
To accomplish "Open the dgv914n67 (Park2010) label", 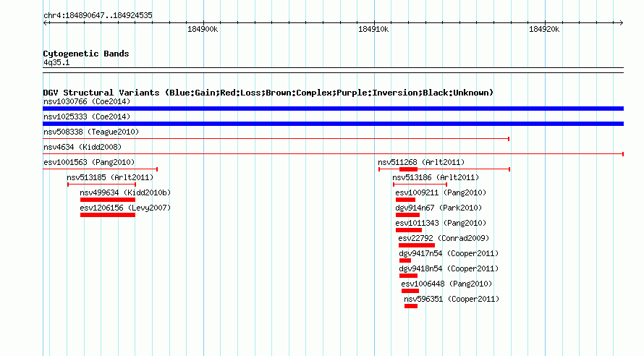I will [438, 208].
